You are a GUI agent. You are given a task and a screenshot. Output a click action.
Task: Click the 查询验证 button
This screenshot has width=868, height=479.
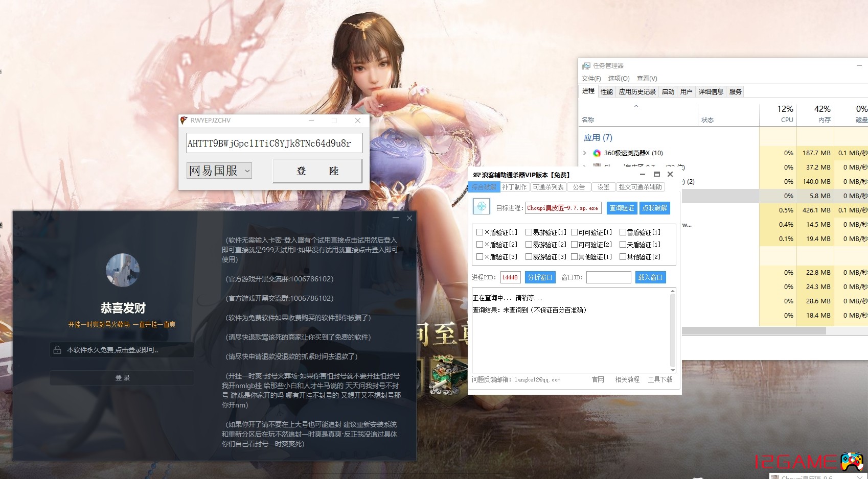pos(622,208)
